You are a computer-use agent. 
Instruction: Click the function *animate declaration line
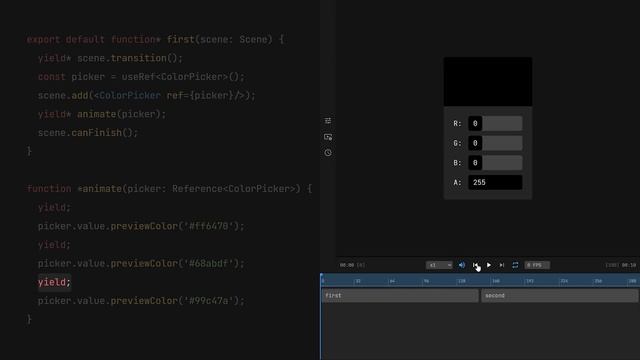point(169,189)
